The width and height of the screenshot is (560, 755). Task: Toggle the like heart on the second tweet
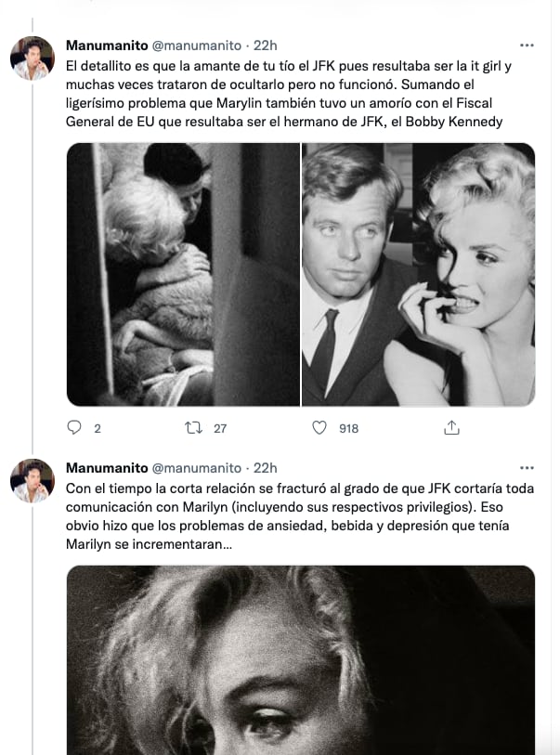click(319, 427)
